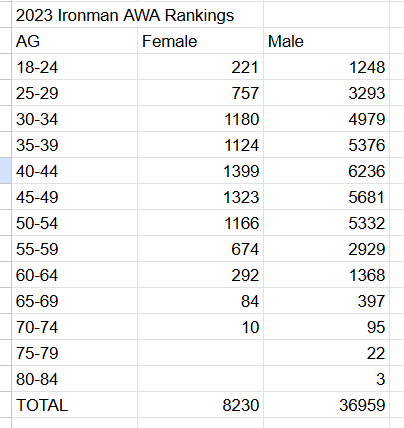Select the 60-64 female count 292
The height and width of the screenshot is (428, 404).
(200, 275)
